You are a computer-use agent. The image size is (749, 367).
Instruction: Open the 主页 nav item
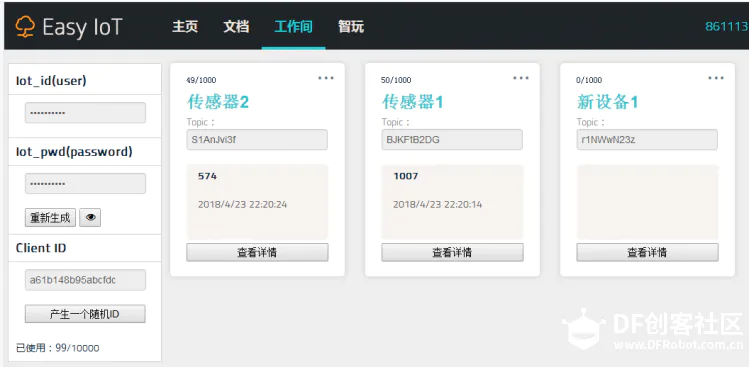185,26
